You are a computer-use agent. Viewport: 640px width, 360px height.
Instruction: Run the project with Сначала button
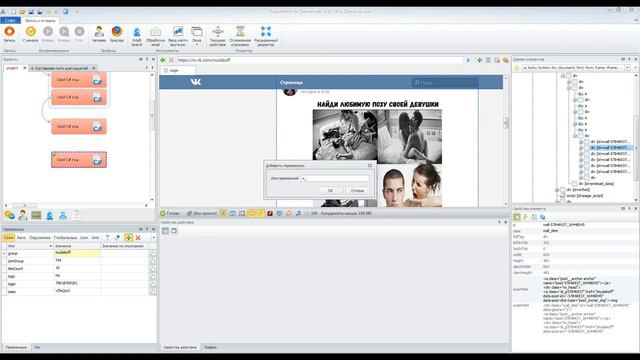[x=31, y=34]
